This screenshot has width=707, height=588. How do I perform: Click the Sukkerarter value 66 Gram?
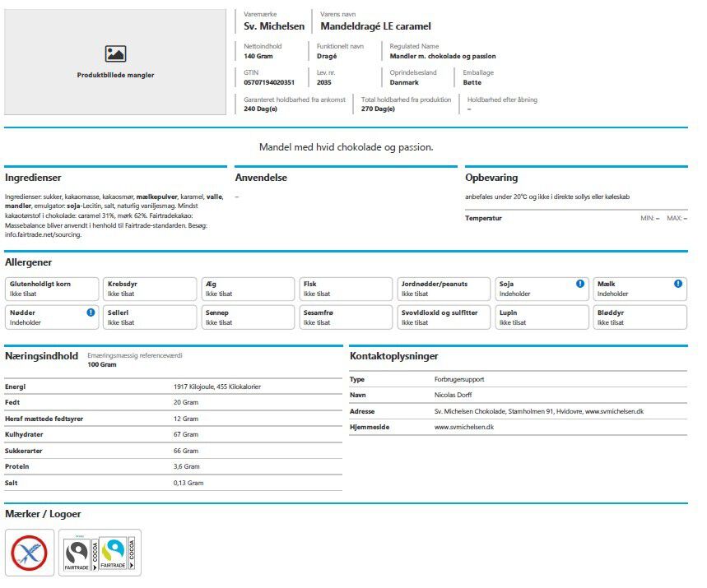pyautogui.click(x=186, y=451)
